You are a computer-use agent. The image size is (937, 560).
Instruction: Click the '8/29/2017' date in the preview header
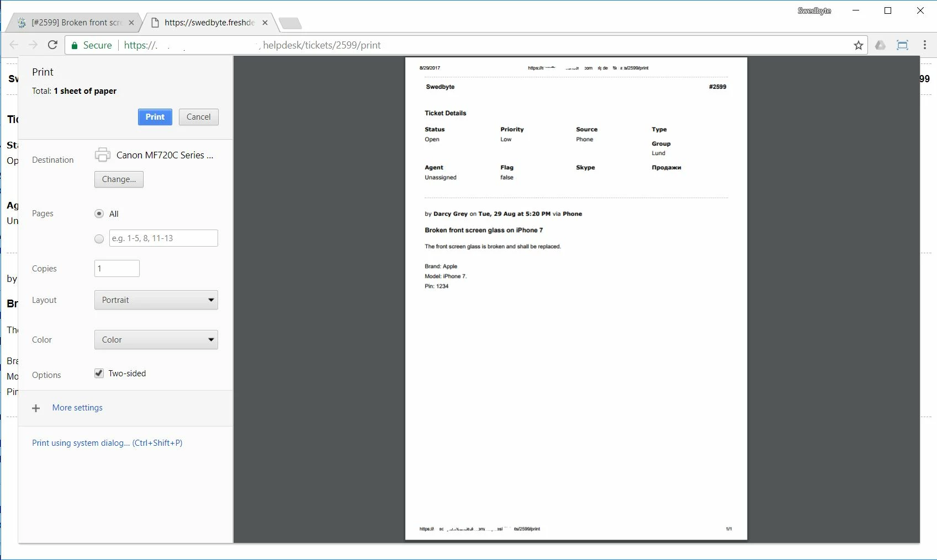430,68
